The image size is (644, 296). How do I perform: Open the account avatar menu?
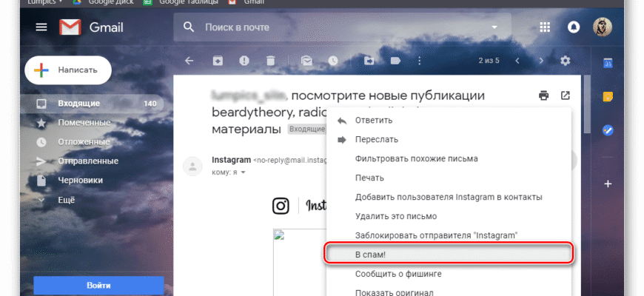(603, 27)
